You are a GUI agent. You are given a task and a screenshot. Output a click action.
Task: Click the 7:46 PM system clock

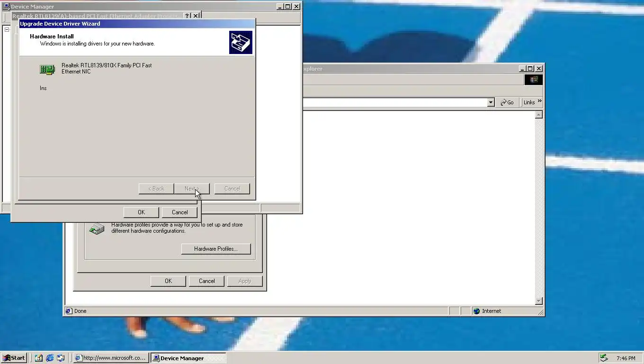click(626, 358)
